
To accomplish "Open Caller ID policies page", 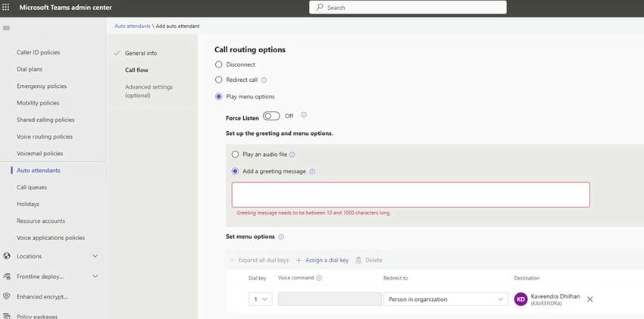I will point(38,52).
